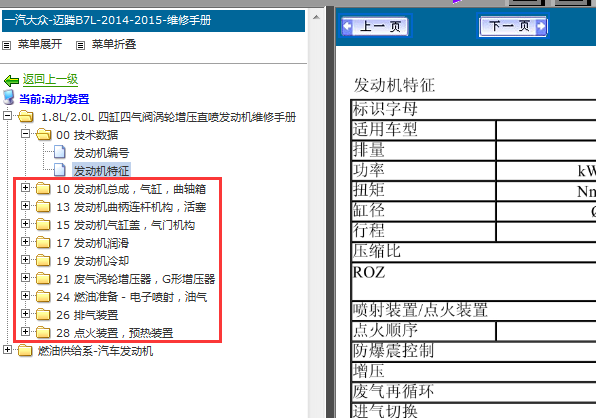
Task: Click page icon of 发动机特征
Action: click(x=60, y=170)
